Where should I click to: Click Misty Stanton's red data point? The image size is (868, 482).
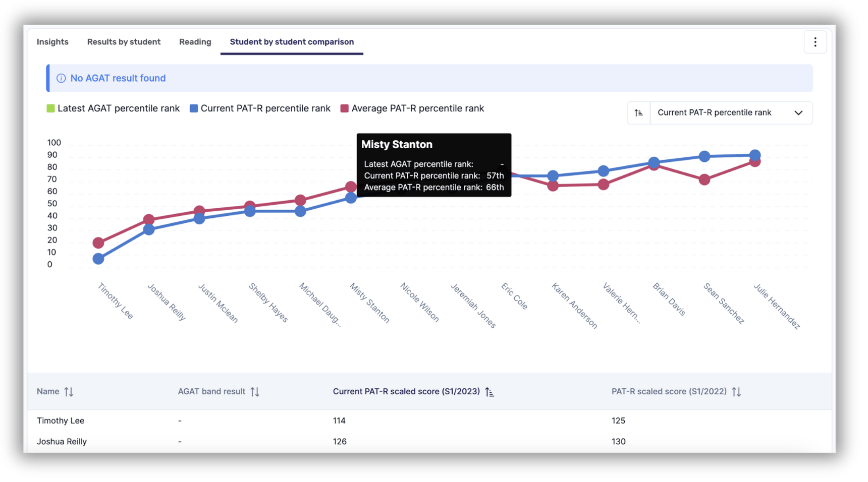pyautogui.click(x=351, y=187)
